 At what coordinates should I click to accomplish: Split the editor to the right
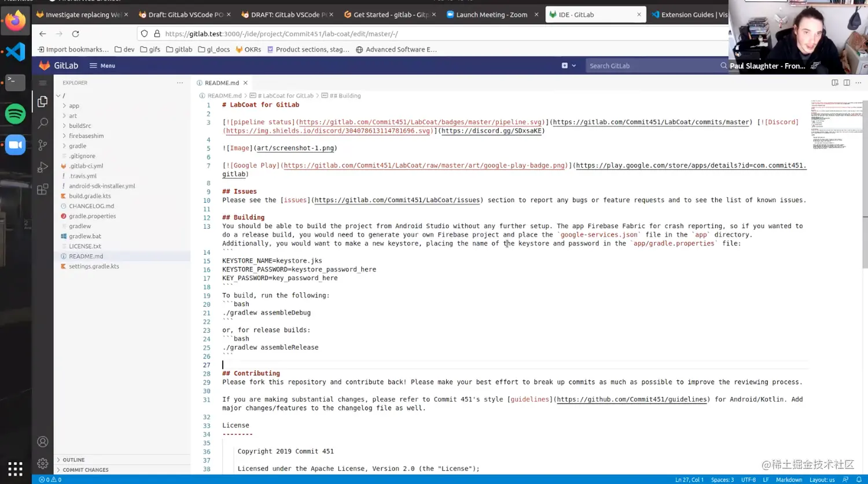tap(847, 83)
